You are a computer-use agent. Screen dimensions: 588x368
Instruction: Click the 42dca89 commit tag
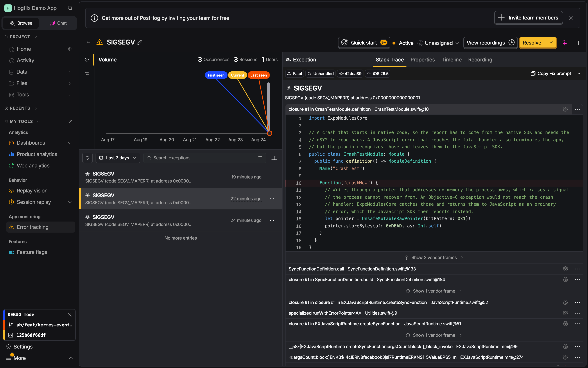pyautogui.click(x=350, y=73)
